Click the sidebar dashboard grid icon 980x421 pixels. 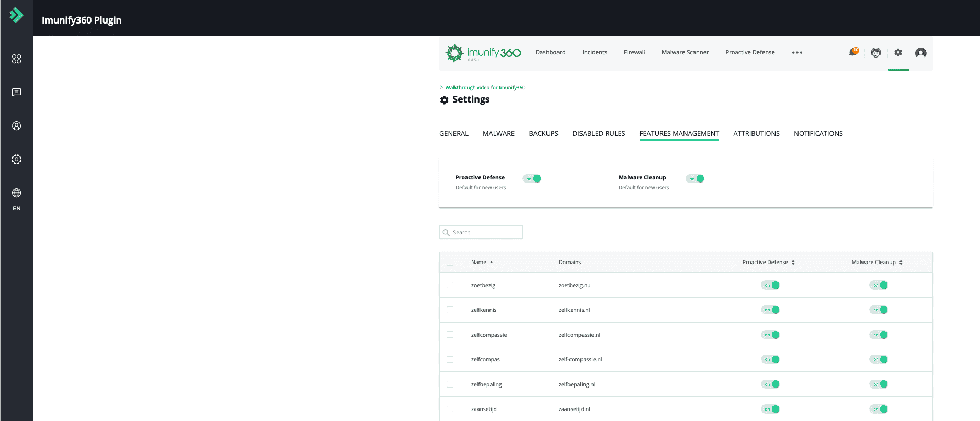17,59
